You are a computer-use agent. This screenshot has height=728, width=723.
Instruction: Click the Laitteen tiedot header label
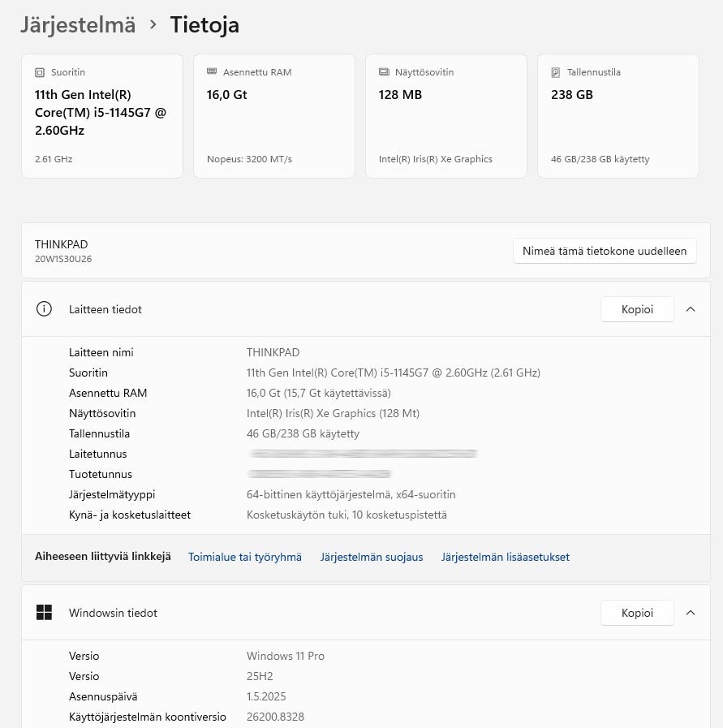point(105,310)
